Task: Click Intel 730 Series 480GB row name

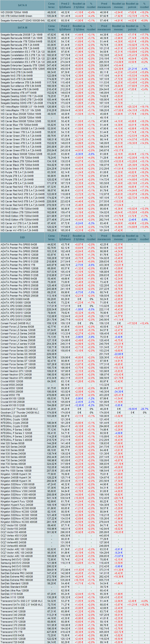Action: 13,464
